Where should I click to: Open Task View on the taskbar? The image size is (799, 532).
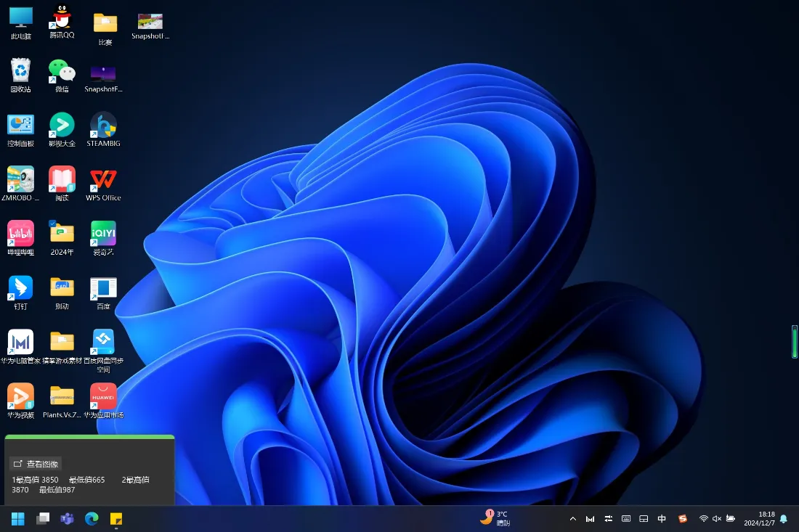43,519
